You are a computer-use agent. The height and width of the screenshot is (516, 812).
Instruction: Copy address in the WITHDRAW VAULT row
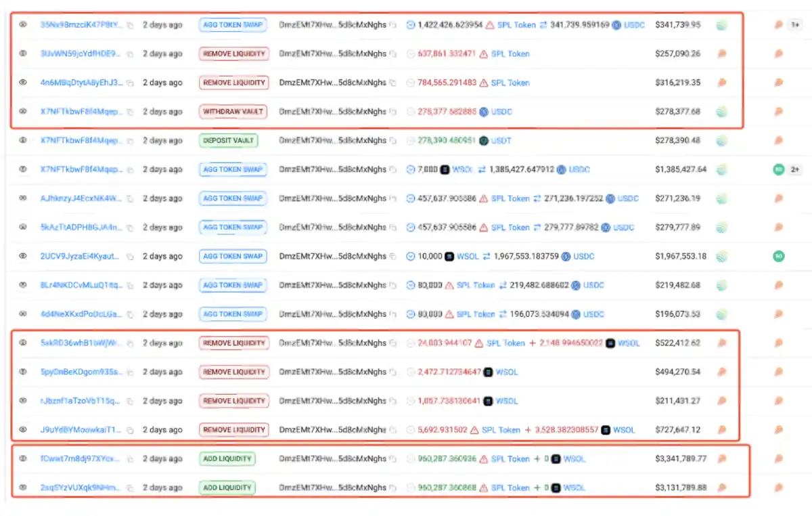pyautogui.click(x=392, y=112)
